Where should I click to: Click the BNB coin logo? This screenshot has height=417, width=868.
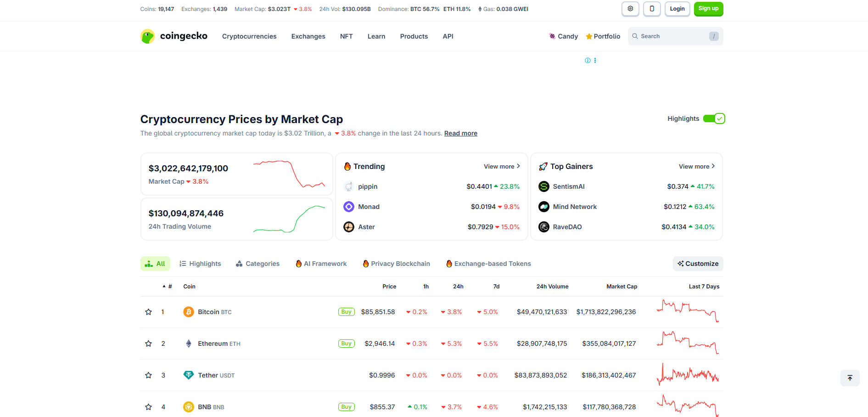(189, 407)
